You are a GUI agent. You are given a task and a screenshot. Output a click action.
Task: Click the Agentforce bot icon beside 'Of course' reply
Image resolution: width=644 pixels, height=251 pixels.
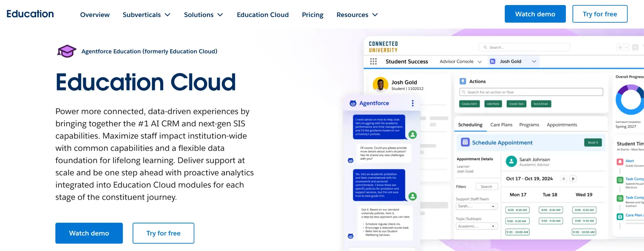tap(351, 161)
